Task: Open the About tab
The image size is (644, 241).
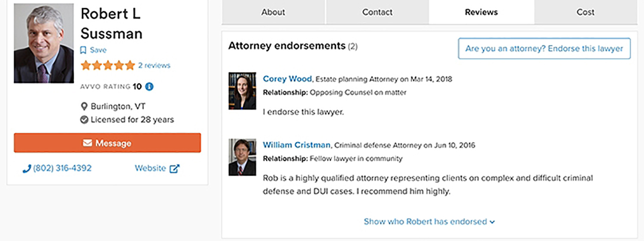Action: [x=273, y=12]
